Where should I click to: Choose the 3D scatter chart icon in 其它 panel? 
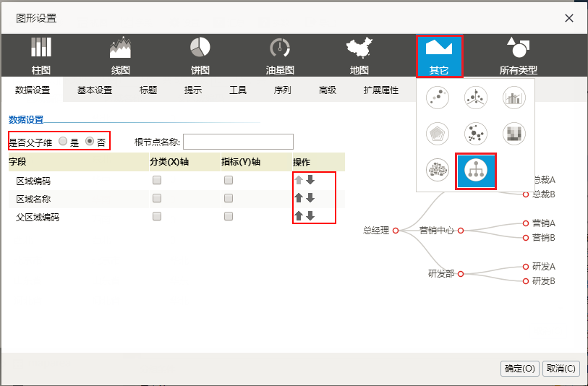click(x=475, y=98)
